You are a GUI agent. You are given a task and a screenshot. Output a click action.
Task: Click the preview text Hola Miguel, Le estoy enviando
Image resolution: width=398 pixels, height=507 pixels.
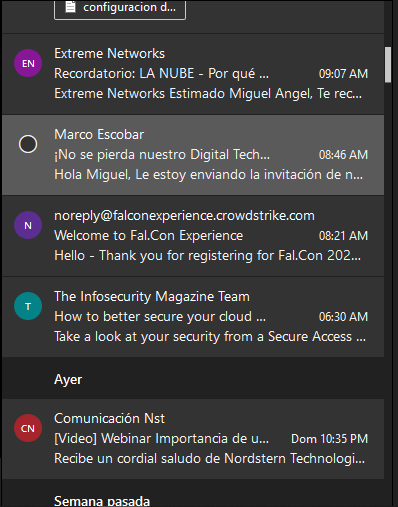pos(209,175)
